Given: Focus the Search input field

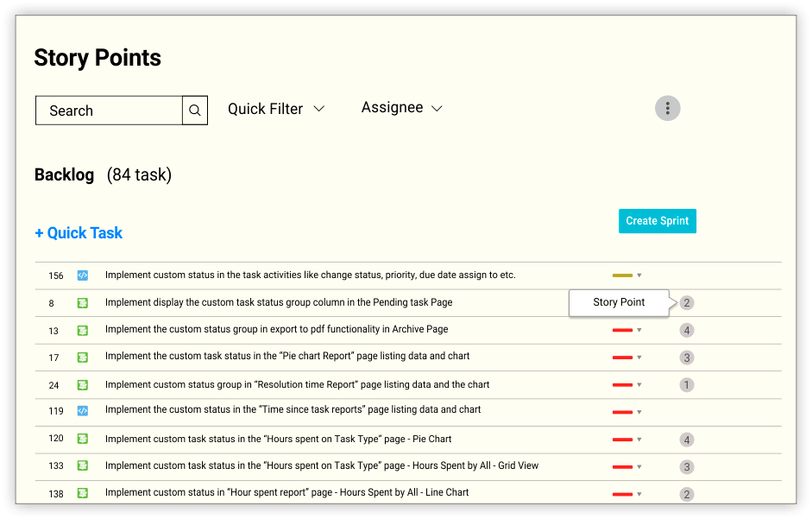Looking at the screenshot, I should [109, 111].
